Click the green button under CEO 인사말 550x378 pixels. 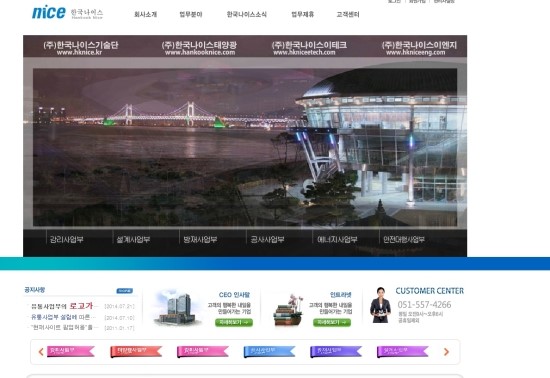(x=234, y=322)
